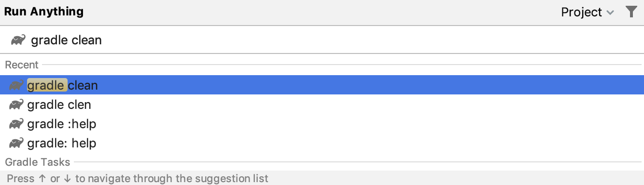Click the 'Gradle Tasks' section header
The width and height of the screenshot is (644, 185).
[38, 162]
